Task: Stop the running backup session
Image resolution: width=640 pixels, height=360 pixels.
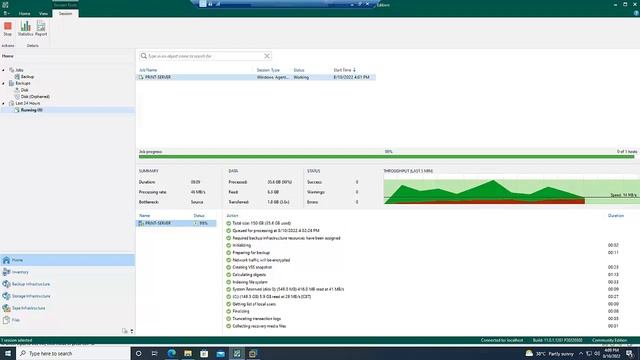Action: (8, 29)
